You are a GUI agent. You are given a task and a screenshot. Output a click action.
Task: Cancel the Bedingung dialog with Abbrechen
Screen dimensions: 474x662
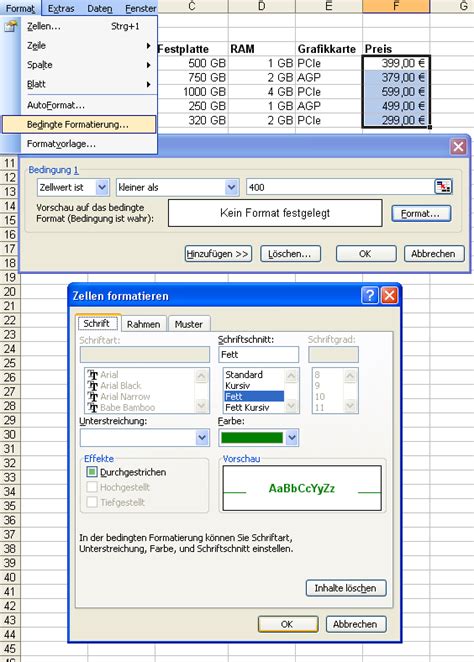pyautogui.click(x=434, y=254)
